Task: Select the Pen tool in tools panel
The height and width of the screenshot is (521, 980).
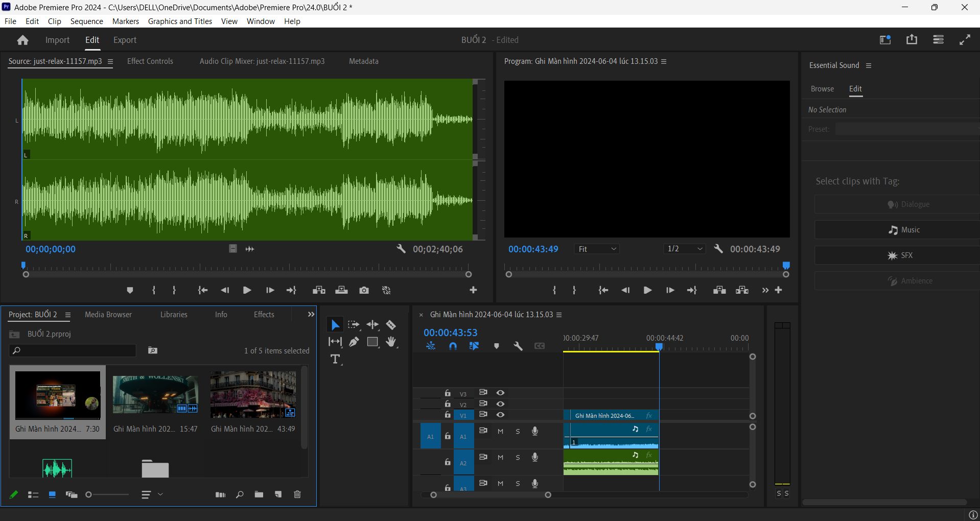Action: 354,342
